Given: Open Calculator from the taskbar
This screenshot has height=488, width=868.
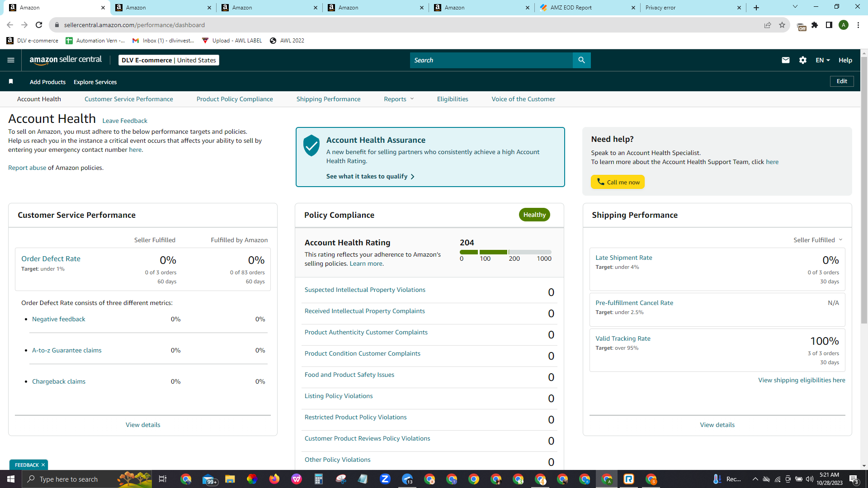Looking at the screenshot, I should [319, 479].
